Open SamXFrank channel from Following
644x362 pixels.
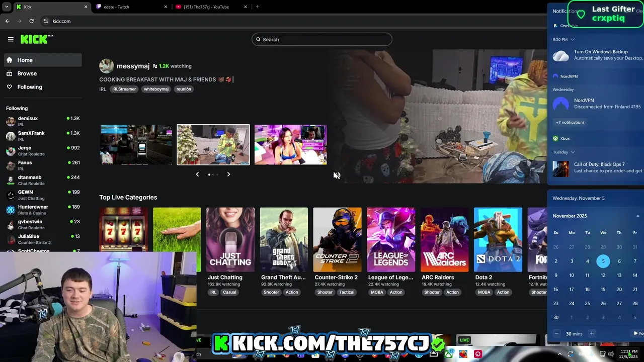point(43,136)
